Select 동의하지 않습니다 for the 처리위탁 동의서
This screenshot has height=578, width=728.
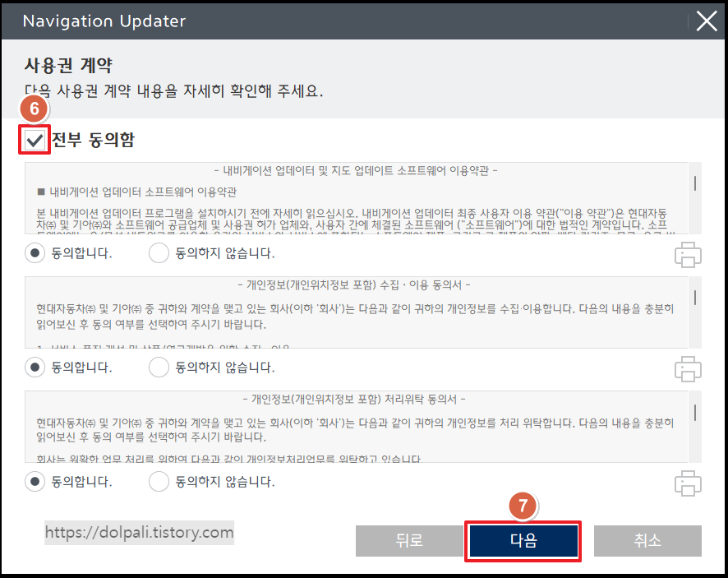[x=159, y=482]
